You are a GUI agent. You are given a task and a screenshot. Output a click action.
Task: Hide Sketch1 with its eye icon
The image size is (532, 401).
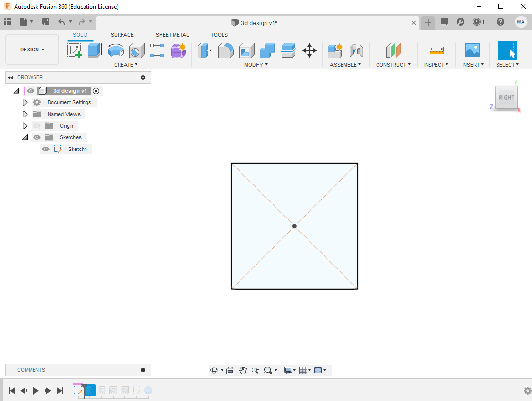tap(46, 149)
